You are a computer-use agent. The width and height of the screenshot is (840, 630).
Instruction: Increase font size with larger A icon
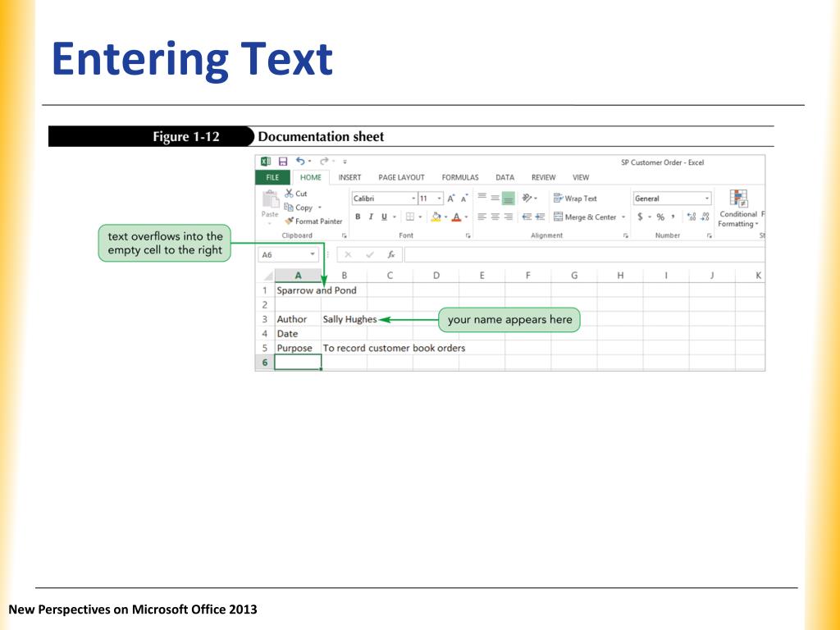[x=451, y=199]
